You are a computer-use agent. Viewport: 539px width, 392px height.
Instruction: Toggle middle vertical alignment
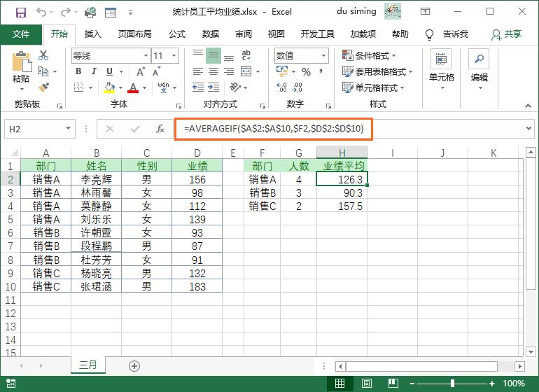coord(213,55)
